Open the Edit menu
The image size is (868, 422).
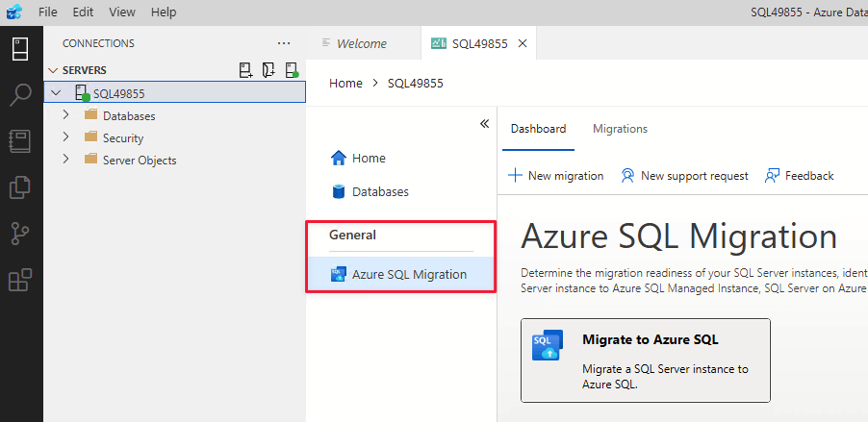click(83, 12)
